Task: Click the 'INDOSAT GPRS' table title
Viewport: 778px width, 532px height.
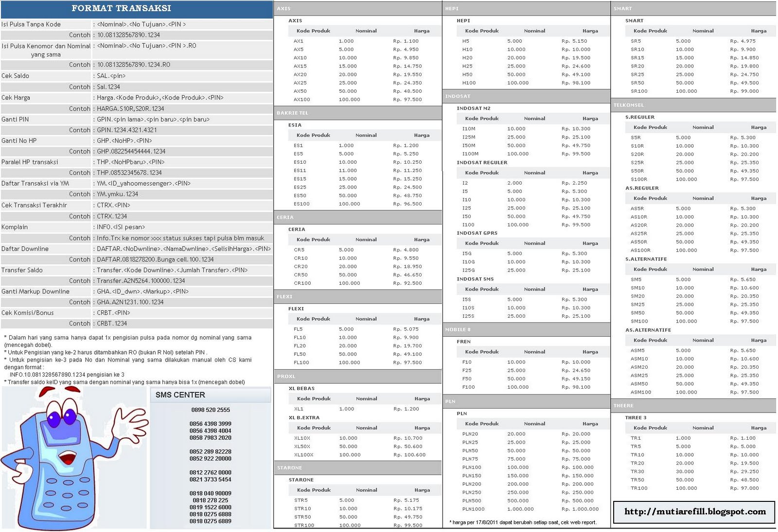Action: [477, 233]
